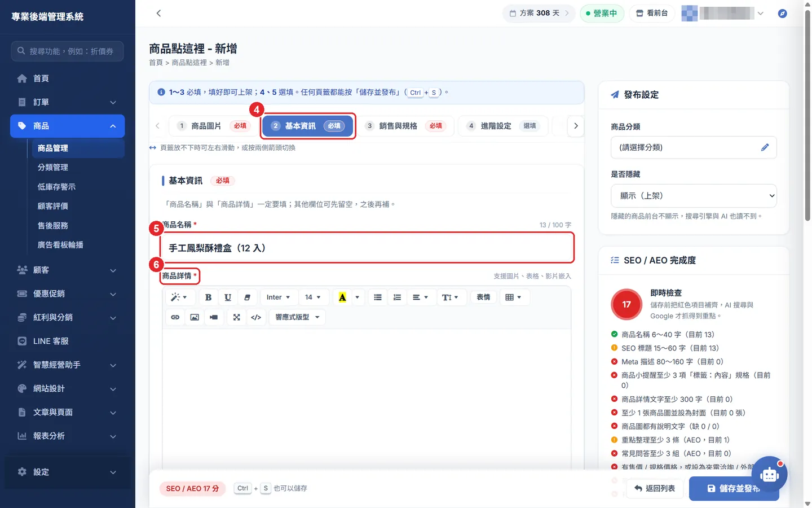Expand the 顧客 sidebar menu
The width and height of the screenshot is (812, 508).
pos(67,270)
